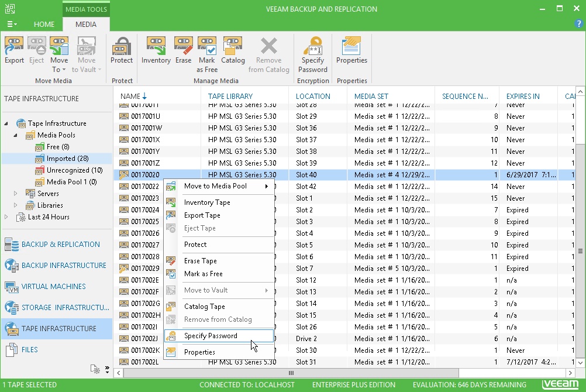This screenshot has width=586, height=392.
Task: Collapse the Media Pools tree node
Action: pos(15,135)
